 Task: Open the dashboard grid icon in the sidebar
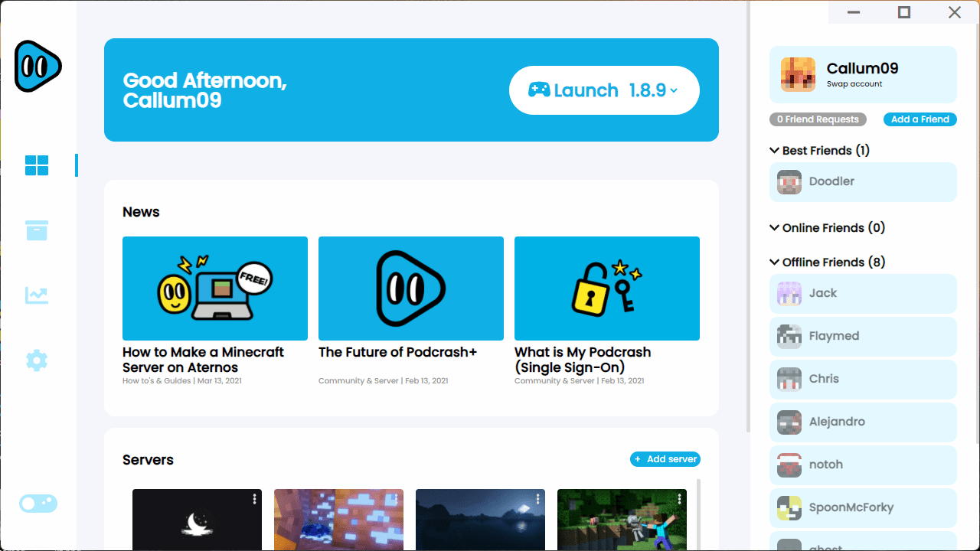[x=37, y=165]
